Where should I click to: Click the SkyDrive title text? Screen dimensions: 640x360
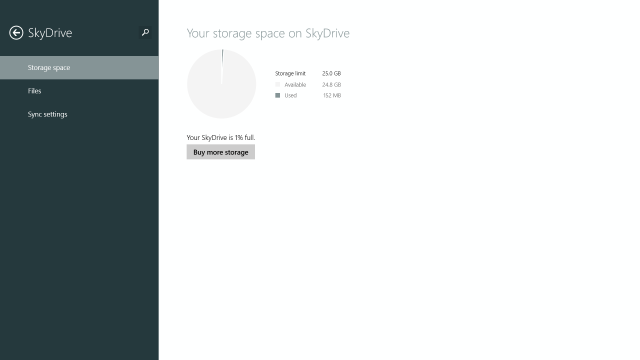click(x=50, y=33)
